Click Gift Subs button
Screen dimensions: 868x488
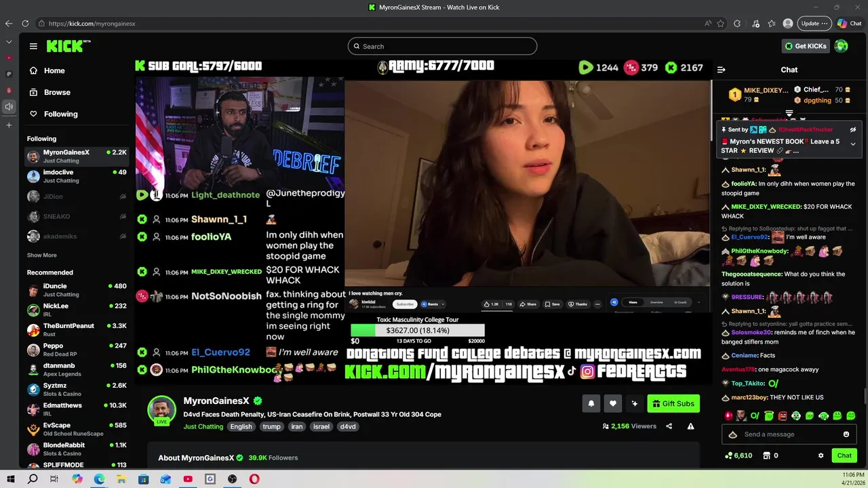[673, 403]
